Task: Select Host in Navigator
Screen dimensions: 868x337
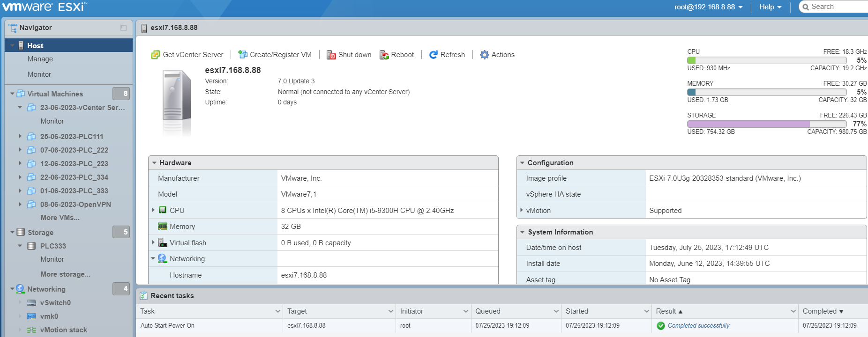Action: 68,45
